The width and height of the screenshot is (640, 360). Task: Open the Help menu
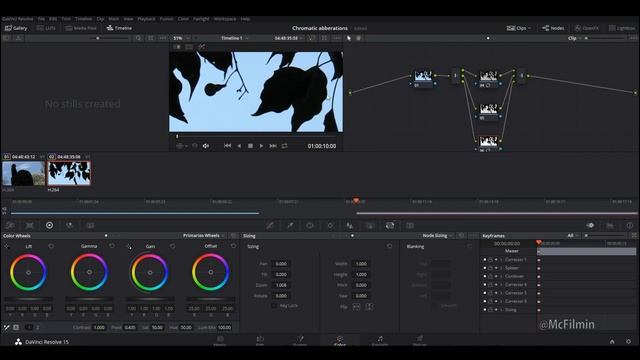tap(245, 19)
